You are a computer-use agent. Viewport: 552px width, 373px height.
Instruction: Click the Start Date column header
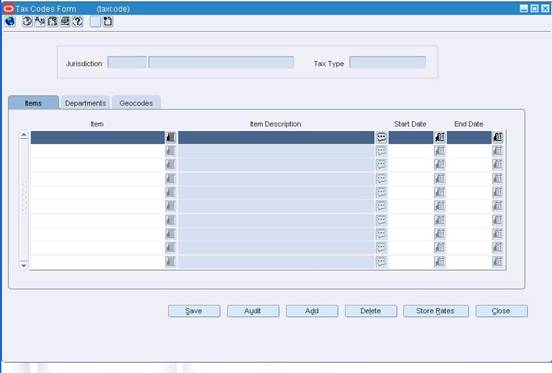(410, 124)
